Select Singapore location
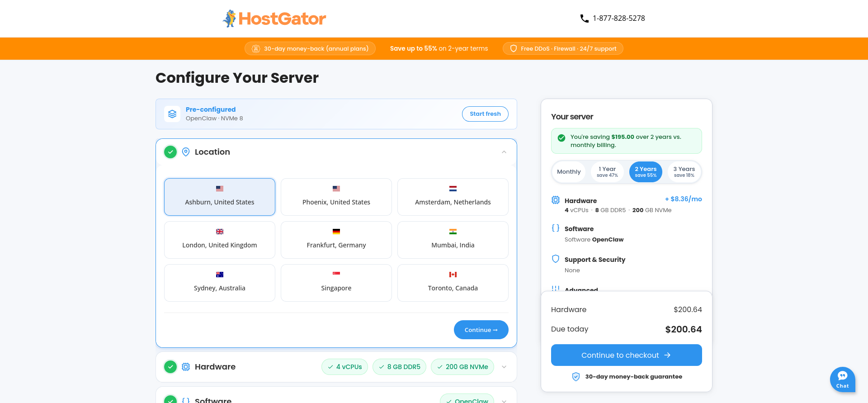The image size is (868, 403). [x=336, y=283]
